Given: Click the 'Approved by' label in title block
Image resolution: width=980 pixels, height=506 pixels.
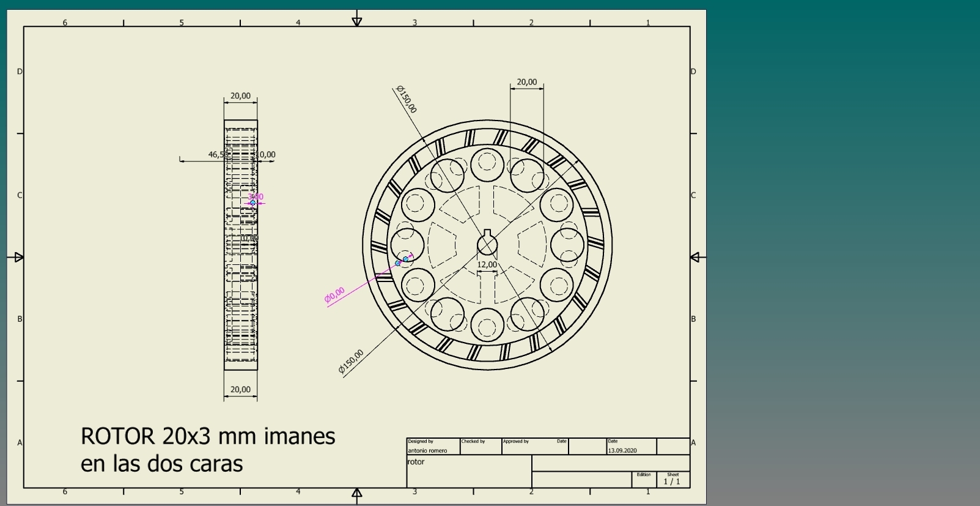Looking at the screenshot, I should pos(516,441).
